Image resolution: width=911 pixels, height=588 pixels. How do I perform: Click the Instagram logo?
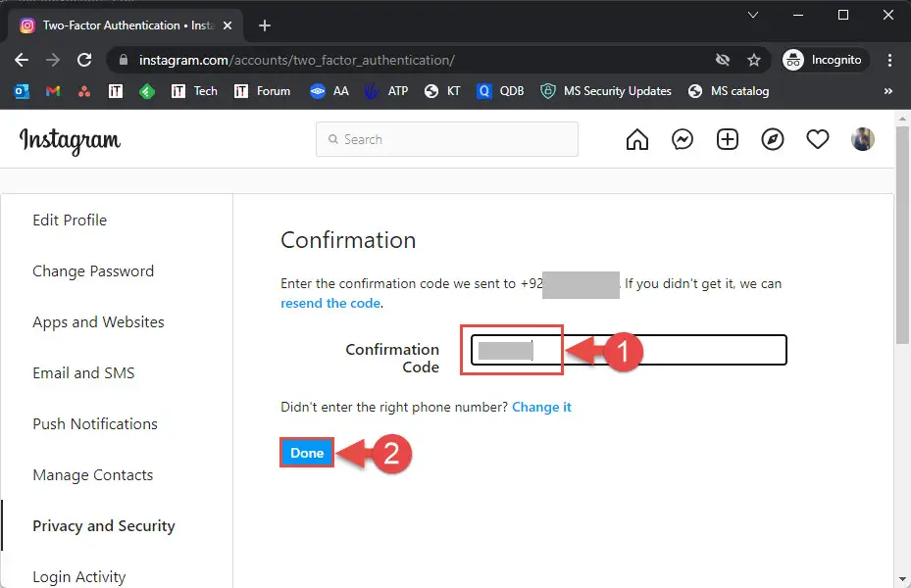[70, 141]
